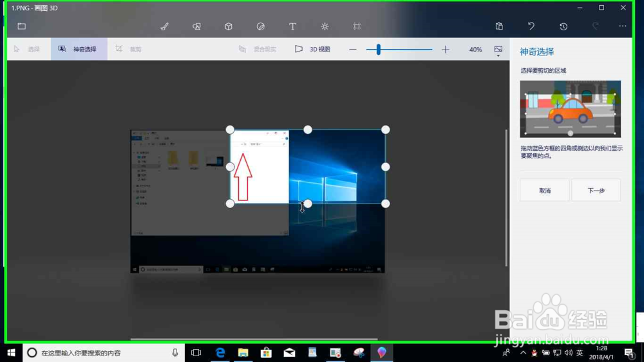Click the bottom-middle selection handle

click(308, 204)
